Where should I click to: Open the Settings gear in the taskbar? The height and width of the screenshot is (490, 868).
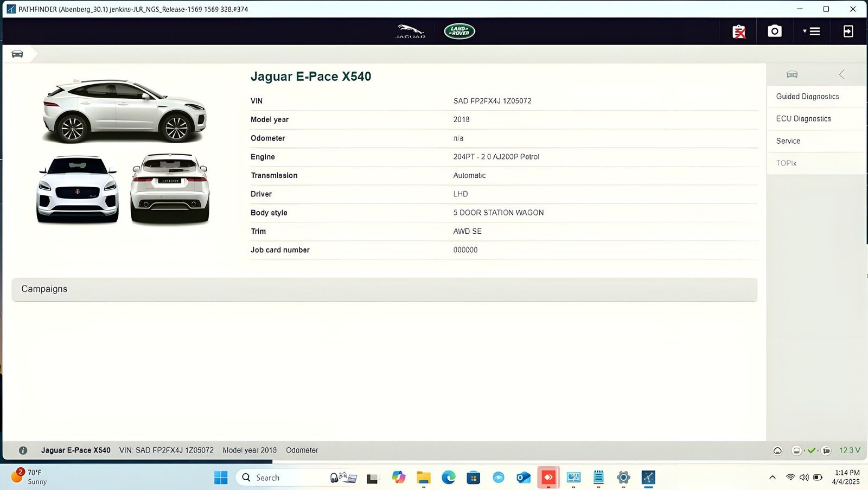click(x=623, y=478)
